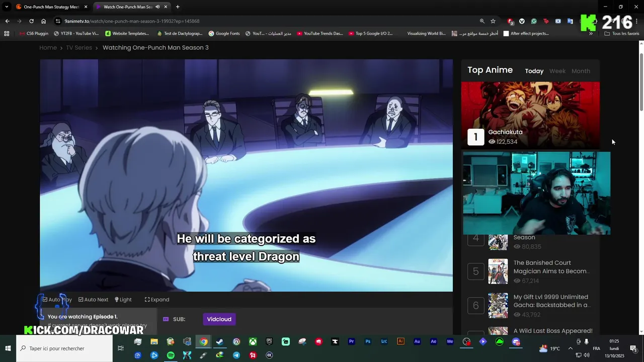The height and width of the screenshot is (362, 644).
Task: Click the address bar URL field
Action: point(267,21)
